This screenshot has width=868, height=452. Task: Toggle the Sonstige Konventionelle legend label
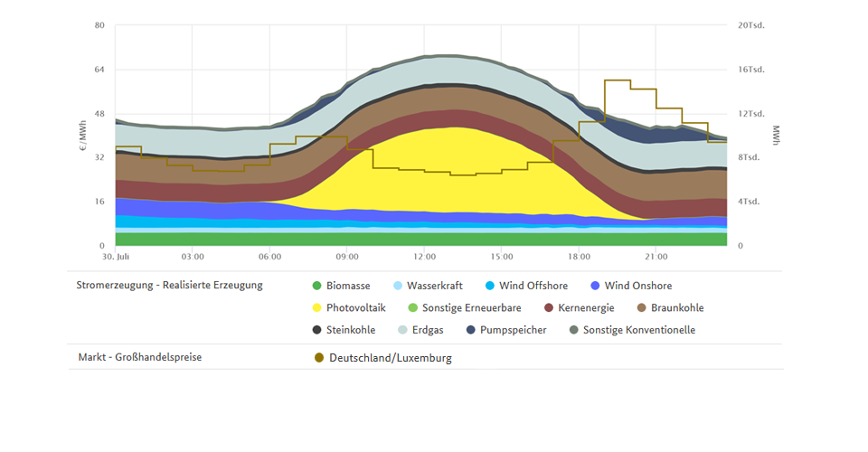coord(639,330)
